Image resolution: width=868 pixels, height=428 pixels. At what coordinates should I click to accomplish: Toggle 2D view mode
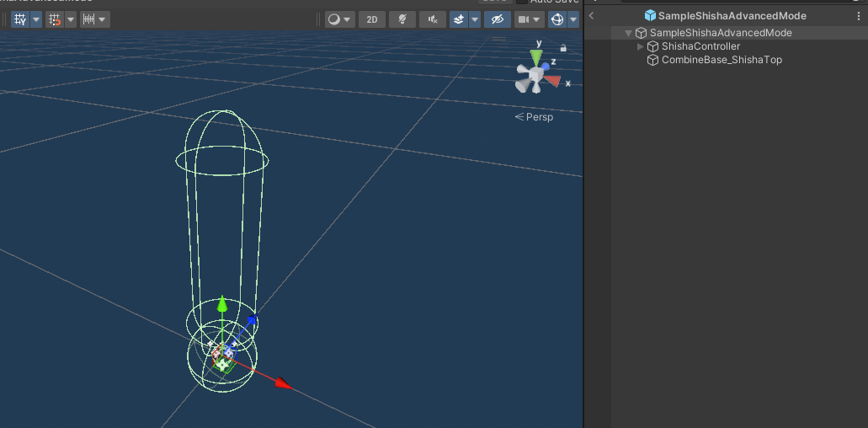[x=372, y=20]
